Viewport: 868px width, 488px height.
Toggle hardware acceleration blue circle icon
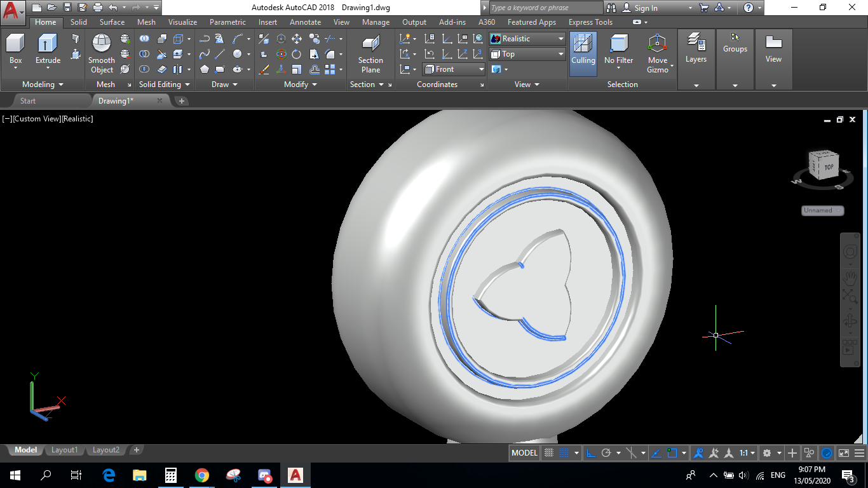827,453
